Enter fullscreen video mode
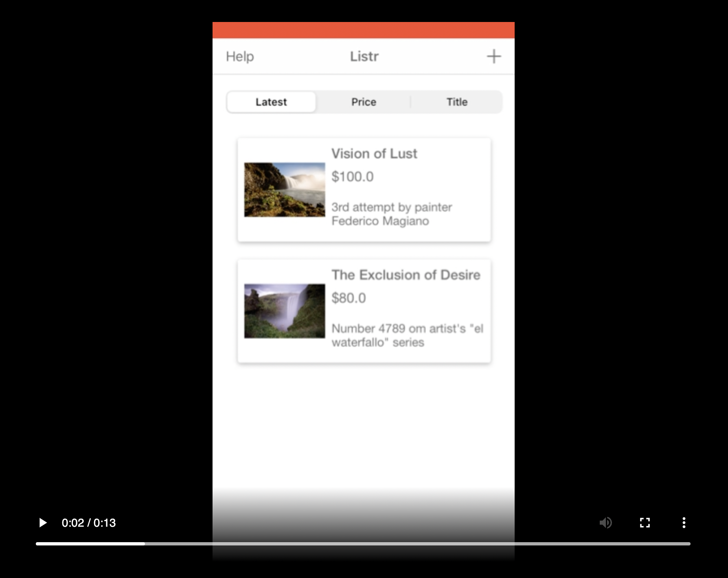Screen dimensions: 728x578 pos(645,523)
